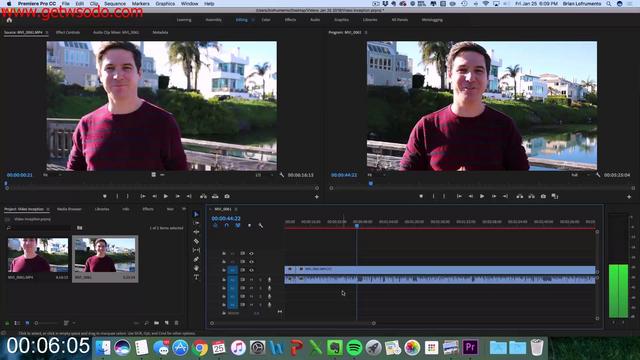Select the Pen tool
Viewport: 640px width, 360px height.
tap(196, 259)
